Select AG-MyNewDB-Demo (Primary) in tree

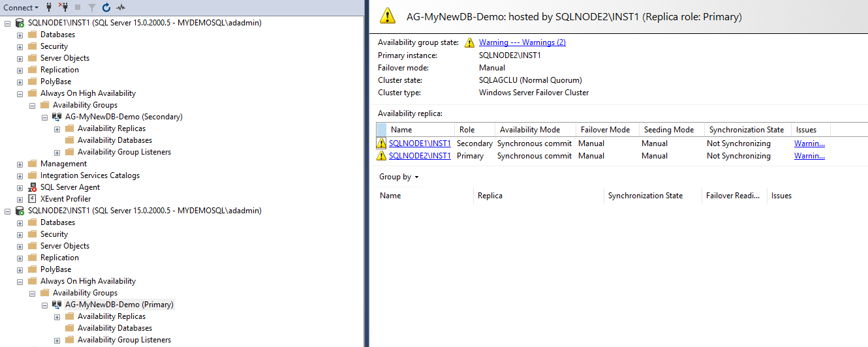(119, 305)
